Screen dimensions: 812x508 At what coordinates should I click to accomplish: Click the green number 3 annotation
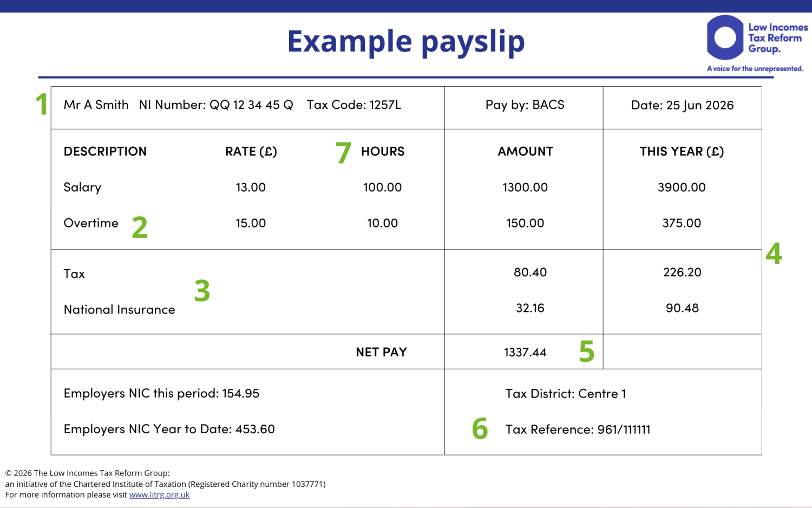click(x=201, y=292)
